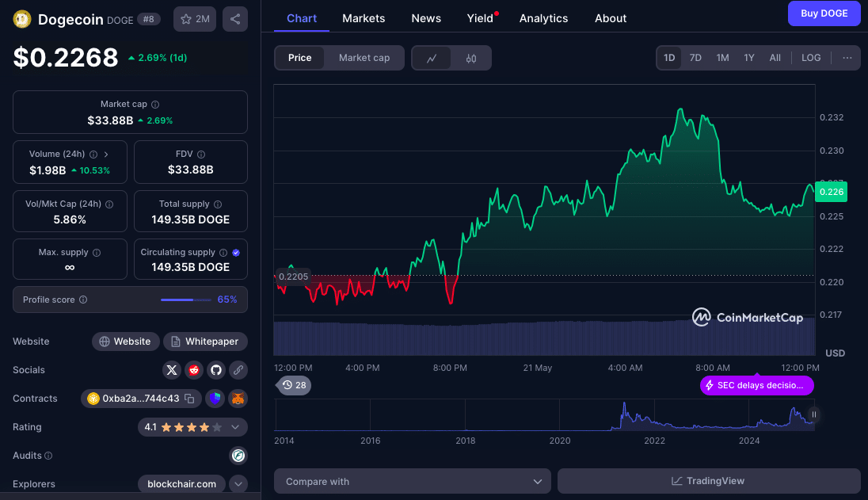The height and width of the screenshot is (500, 868).
Task: Set chart range to All
Action: click(775, 58)
